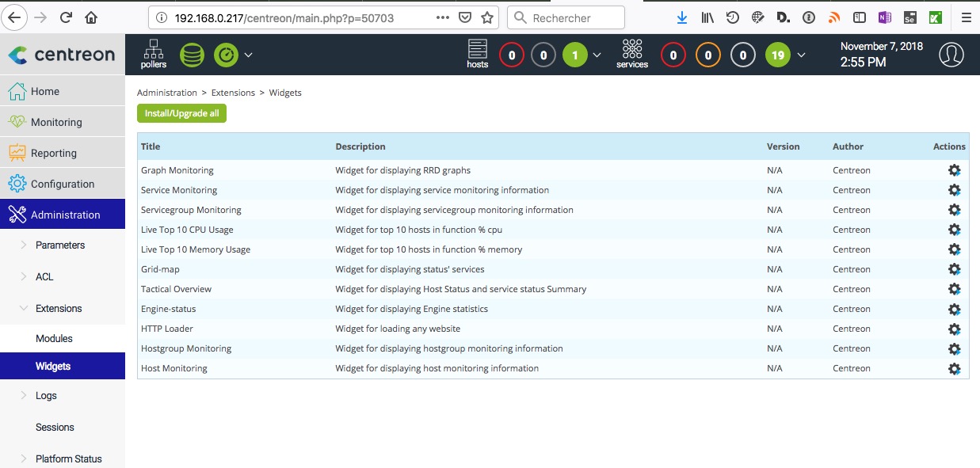Open the Monitoring menu
The height and width of the screenshot is (468, 980).
[55, 122]
